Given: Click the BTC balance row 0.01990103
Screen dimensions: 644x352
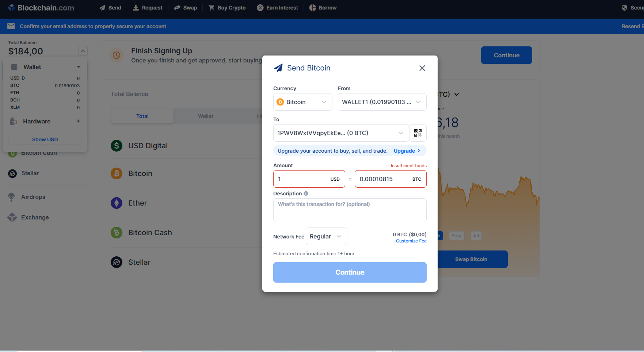Looking at the screenshot, I should 45,85.
